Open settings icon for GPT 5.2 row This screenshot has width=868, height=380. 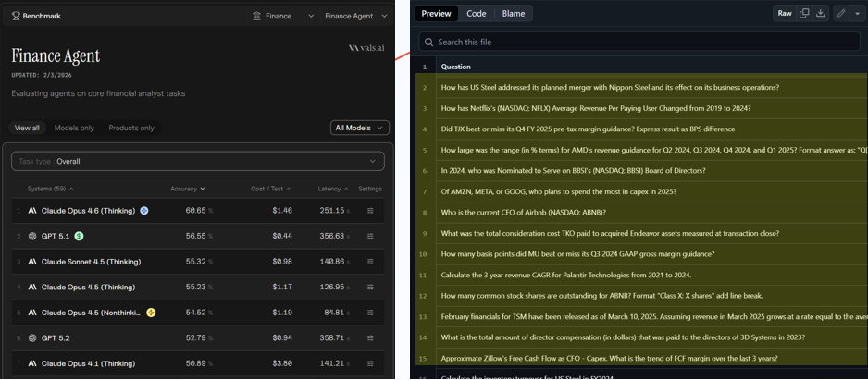pos(370,338)
